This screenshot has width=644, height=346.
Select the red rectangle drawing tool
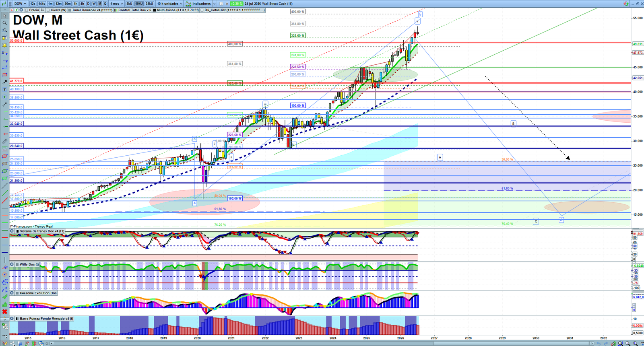coord(4,75)
